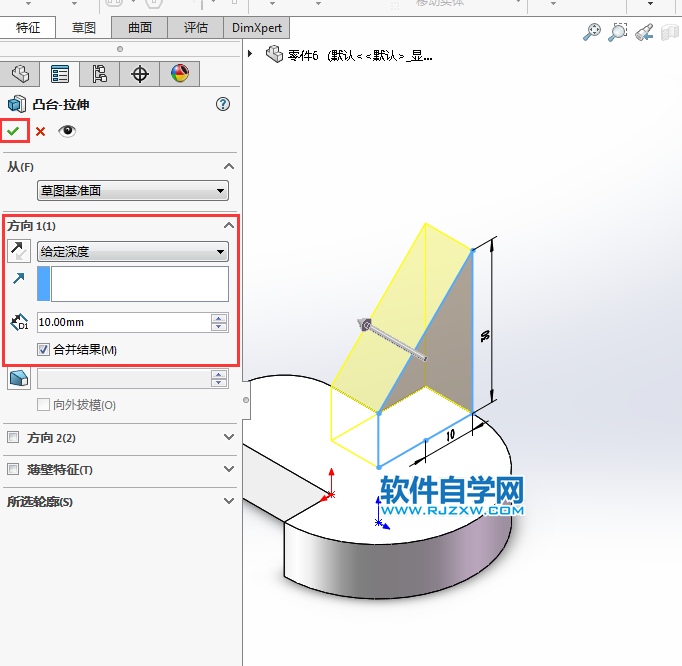The height and width of the screenshot is (666, 682).
Task: Enable 薄壁特征(T) checkbox
Action: tap(13, 469)
